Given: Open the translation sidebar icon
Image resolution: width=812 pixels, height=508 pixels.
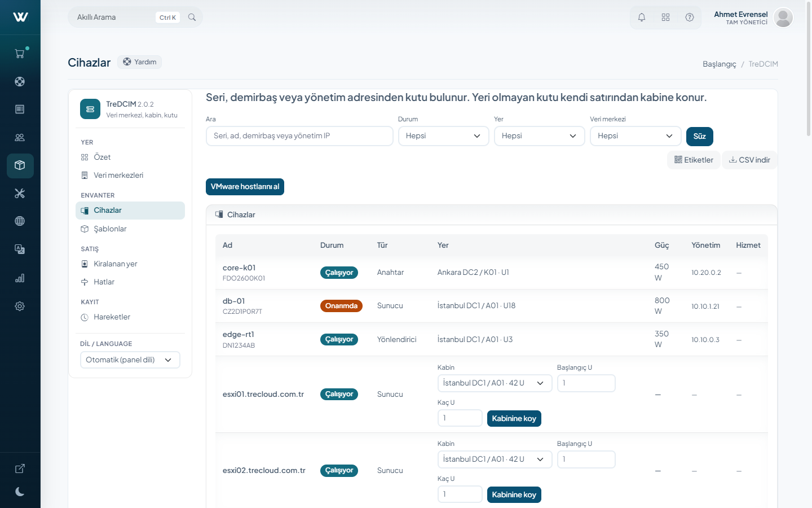Looking at the screenshot, I should coord(20,249).
